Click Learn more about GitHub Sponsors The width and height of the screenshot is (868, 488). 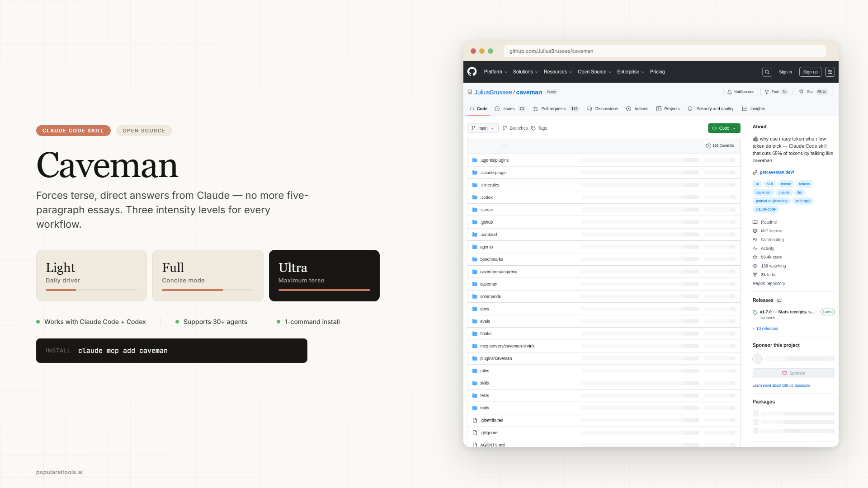click(x=781, y=386)
